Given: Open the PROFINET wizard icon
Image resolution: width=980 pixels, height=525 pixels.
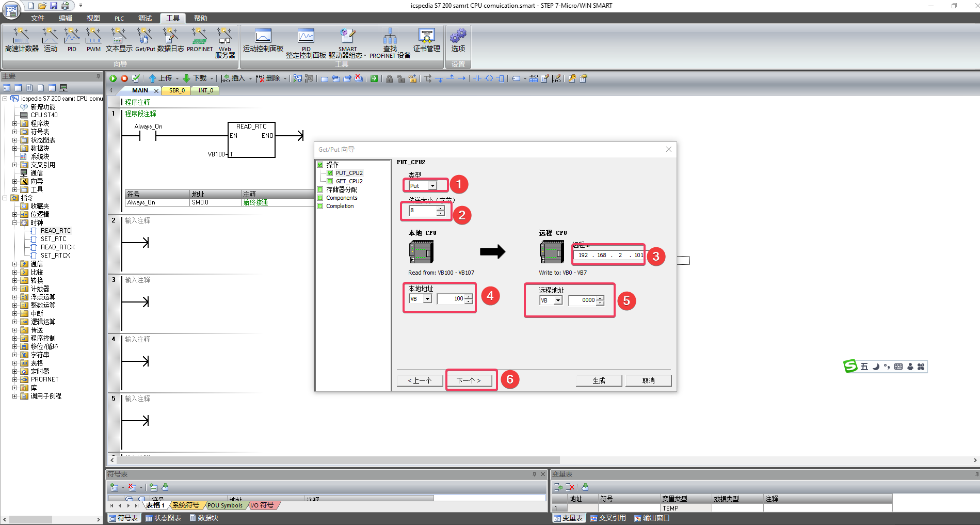Looking at the screenshot, I should point(199,40).
